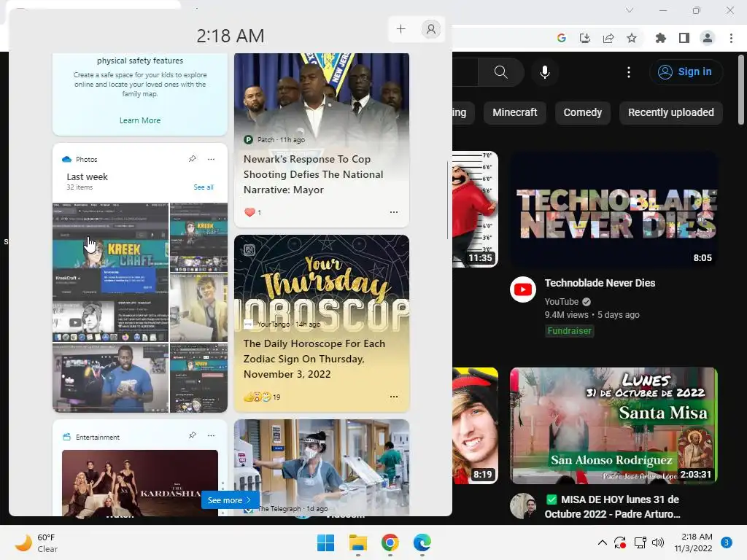This screenshot has height=560, width=747.
Task: Open Chrome tab search dropdown arrow
Action: tap(630, 10)
